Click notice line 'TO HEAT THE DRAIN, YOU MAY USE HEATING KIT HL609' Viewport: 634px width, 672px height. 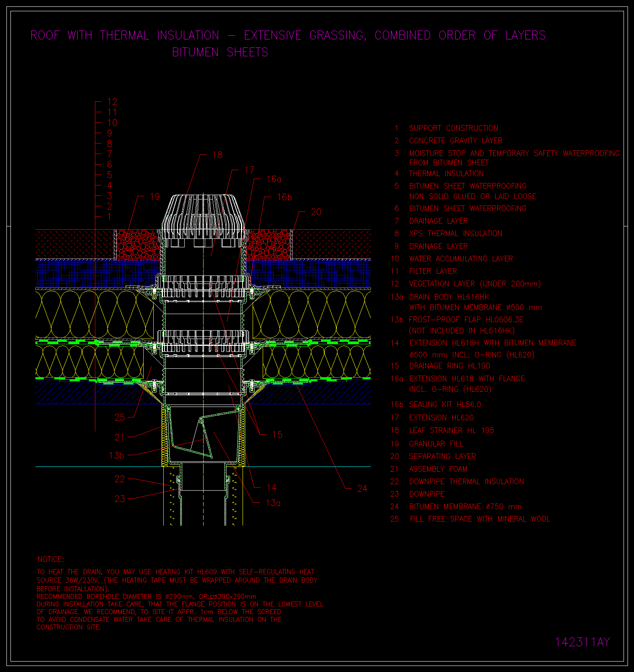175,572
